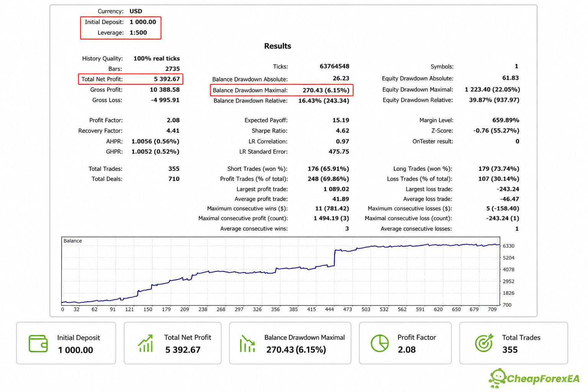Click the Initial Deposit value at the report top
Image resolution: width=588 pixels, height=392 pixels.
coord(143,22)
